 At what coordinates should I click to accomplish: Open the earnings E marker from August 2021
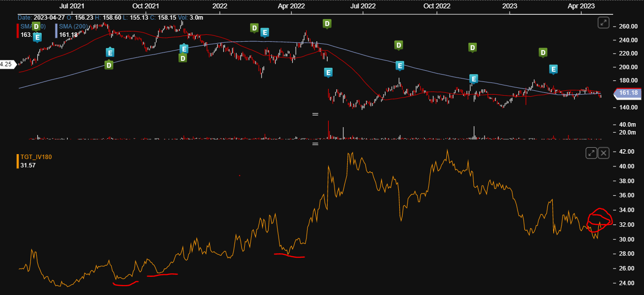pos(110,52)
